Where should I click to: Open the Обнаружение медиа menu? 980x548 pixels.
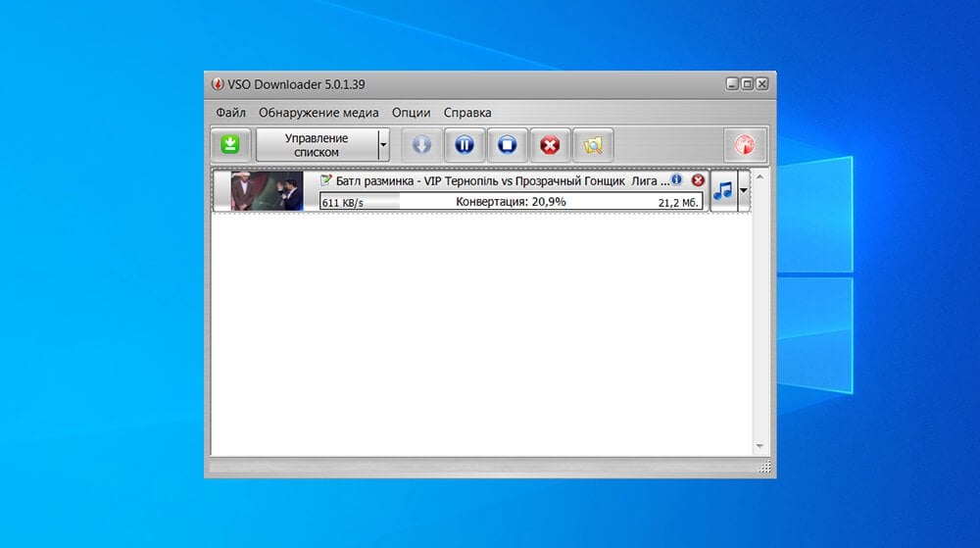coord(318,113)
